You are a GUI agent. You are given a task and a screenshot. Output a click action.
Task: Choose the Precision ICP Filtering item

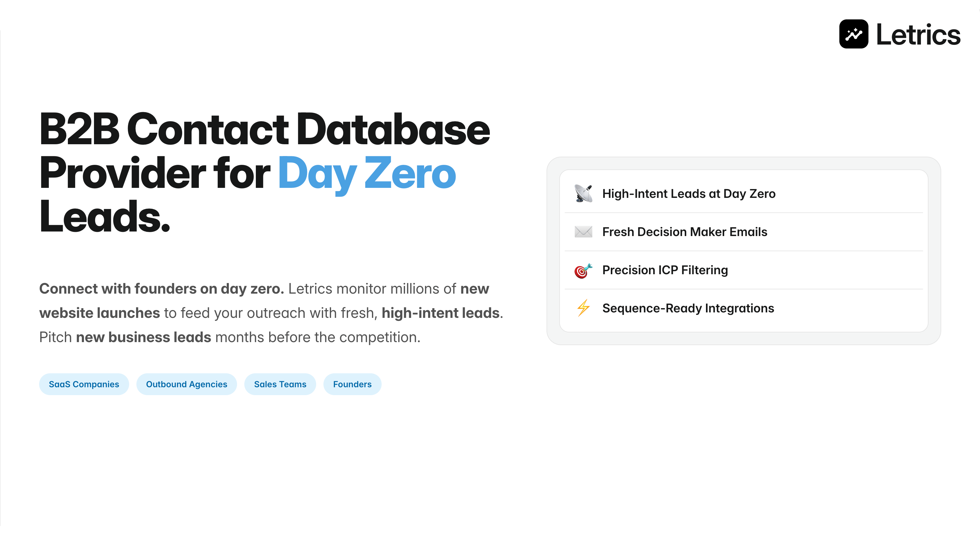[665, 270]
